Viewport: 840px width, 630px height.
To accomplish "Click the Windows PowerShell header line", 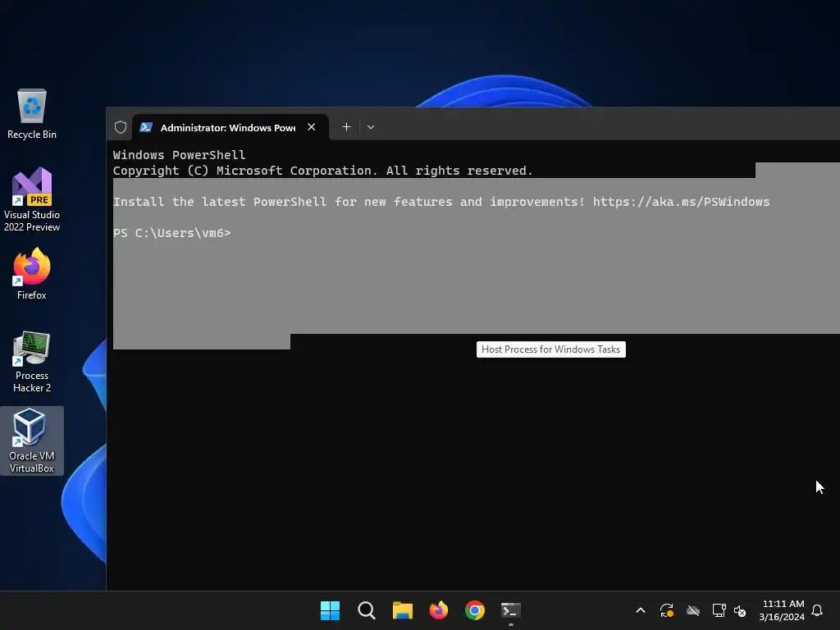I will 179,155.
